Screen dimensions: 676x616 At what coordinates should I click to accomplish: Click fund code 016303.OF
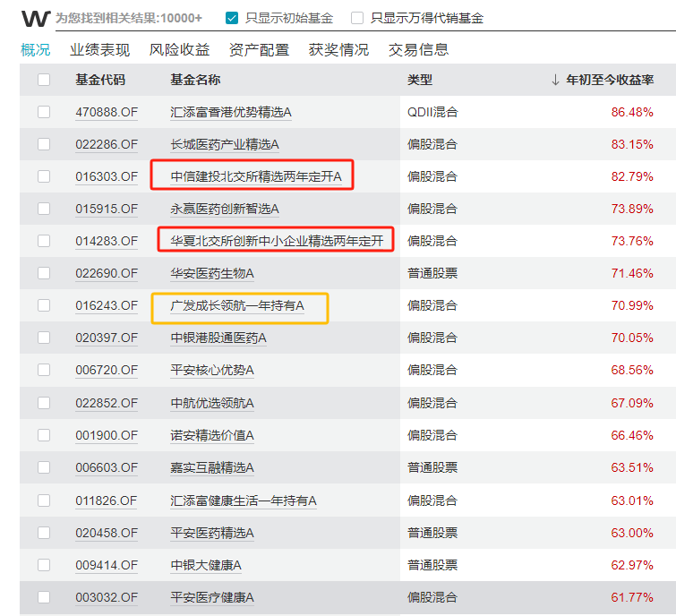(x=107, y=176)
